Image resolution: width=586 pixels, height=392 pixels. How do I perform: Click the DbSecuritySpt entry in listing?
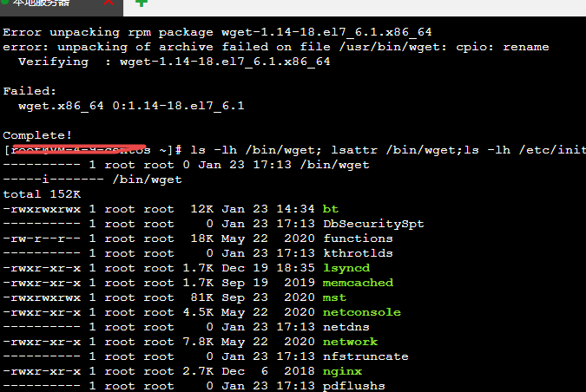(x=373, y=224)
